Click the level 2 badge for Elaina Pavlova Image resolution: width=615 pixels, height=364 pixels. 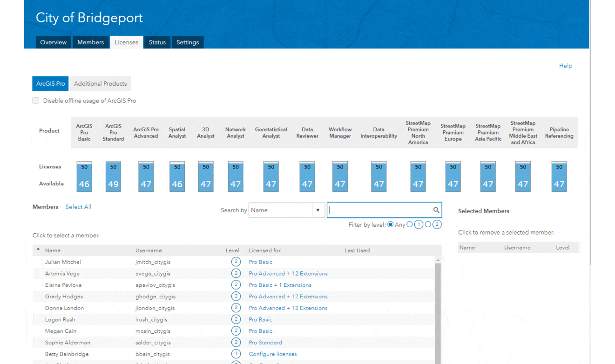[x=236, y=285]
